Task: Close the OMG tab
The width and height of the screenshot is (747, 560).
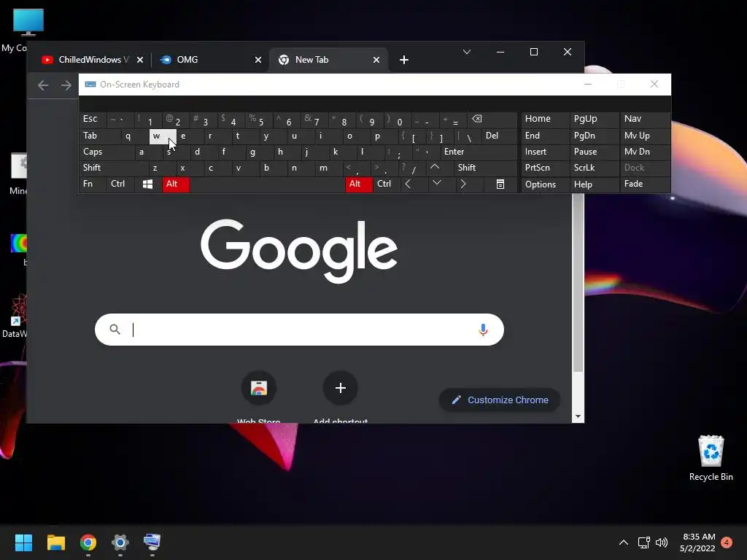Action: point(258,60)
